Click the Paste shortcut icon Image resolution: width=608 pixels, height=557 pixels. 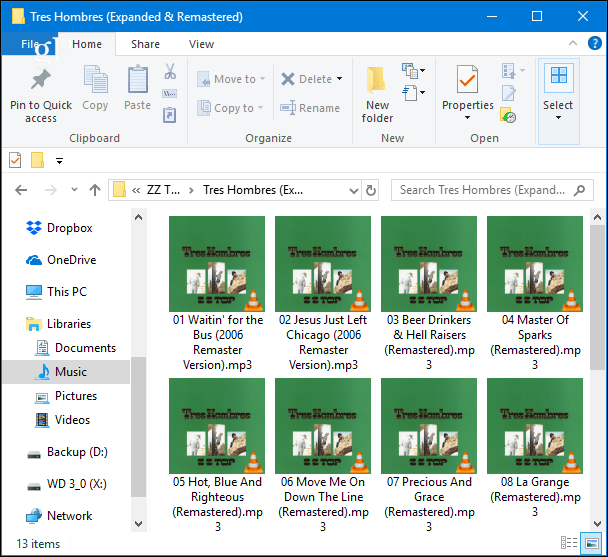coord(169,115)
